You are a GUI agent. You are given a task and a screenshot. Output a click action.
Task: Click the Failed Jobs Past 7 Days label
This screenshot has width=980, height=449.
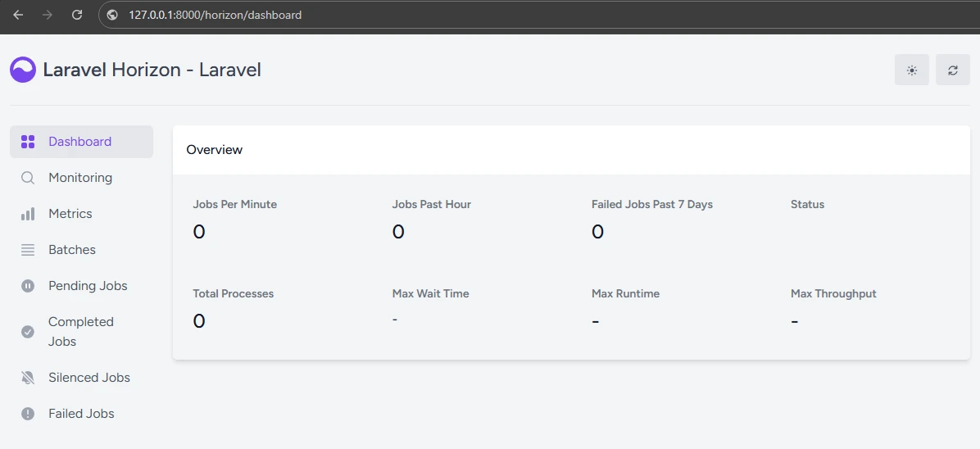pos(651,204)
